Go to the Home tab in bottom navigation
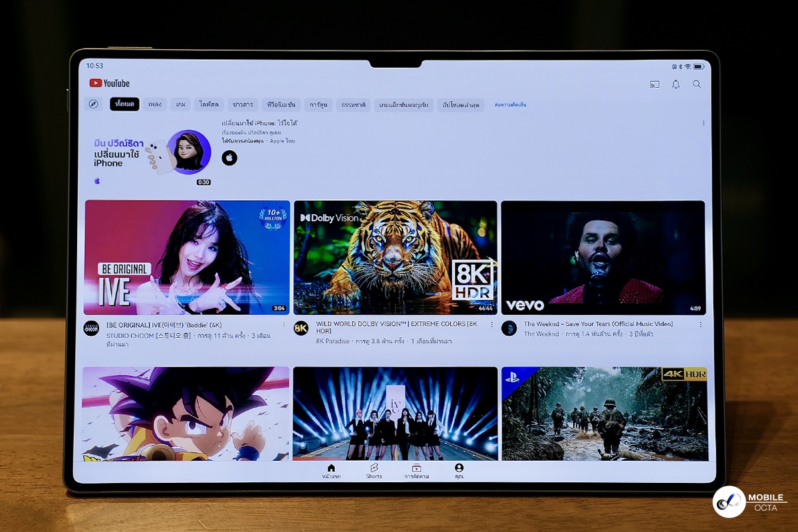The width and height of the screenshot is (798, 532). [x=331, y=471]
